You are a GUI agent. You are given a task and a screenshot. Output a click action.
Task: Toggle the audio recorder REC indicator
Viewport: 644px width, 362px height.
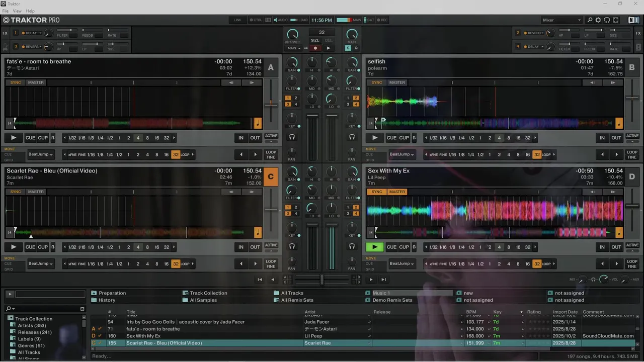[381, 20]
